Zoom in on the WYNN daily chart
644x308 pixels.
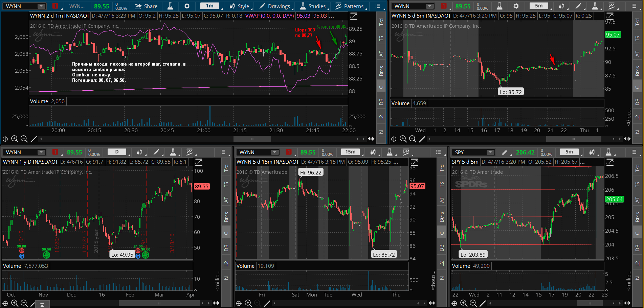click(15, 303)
